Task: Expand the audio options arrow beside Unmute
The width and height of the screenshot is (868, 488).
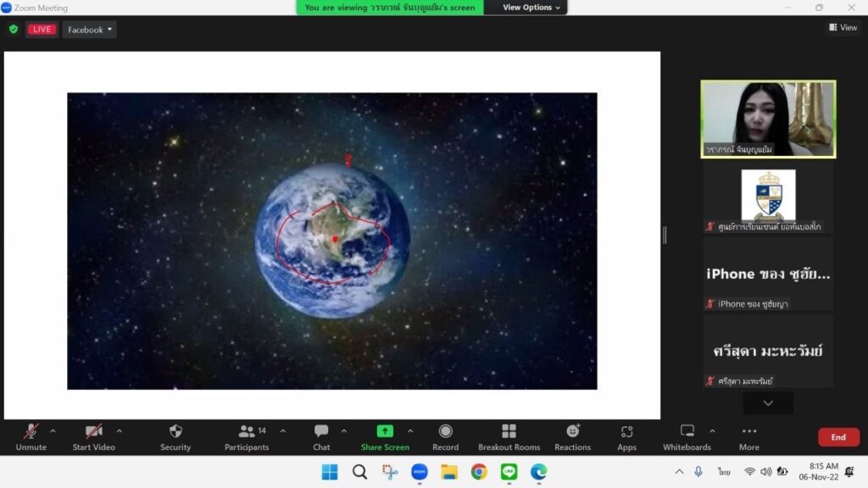Action: (x=53, y=430)
